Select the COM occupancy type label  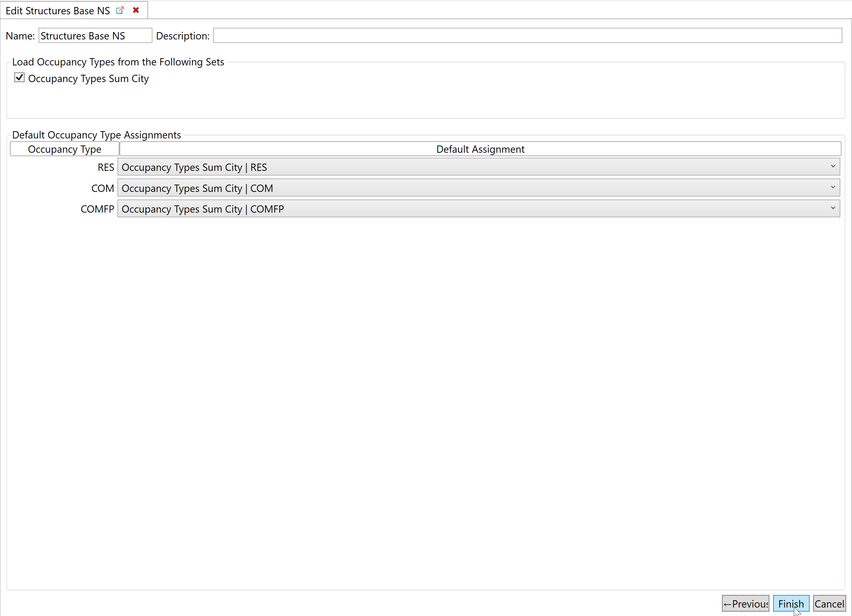point(103,188)
